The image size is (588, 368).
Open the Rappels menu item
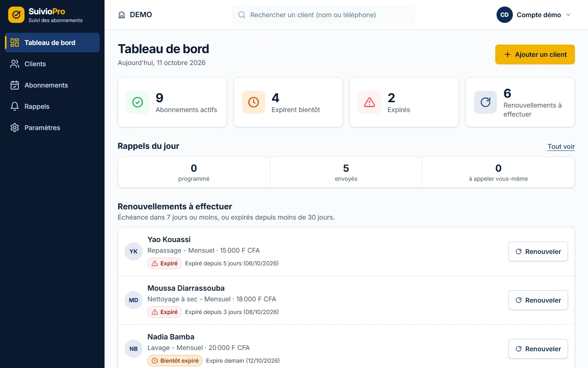click(52, 106)
